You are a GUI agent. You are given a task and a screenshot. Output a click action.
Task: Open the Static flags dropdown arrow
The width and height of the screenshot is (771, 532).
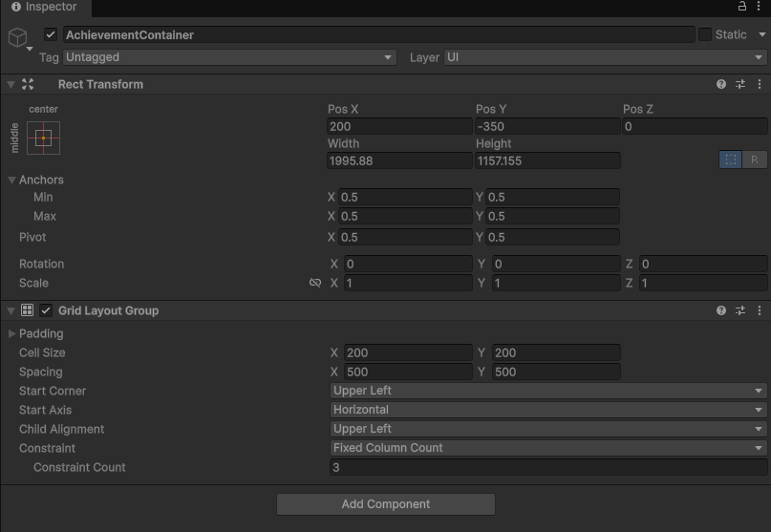point(761,34)
